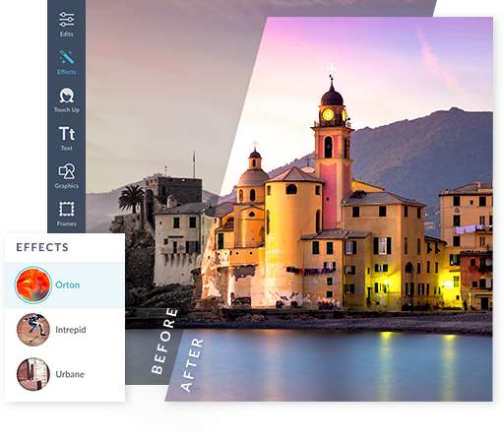Choose the Urbane effect thumbnail
This screenshot has width=504, height=443.
pos(33,374)
